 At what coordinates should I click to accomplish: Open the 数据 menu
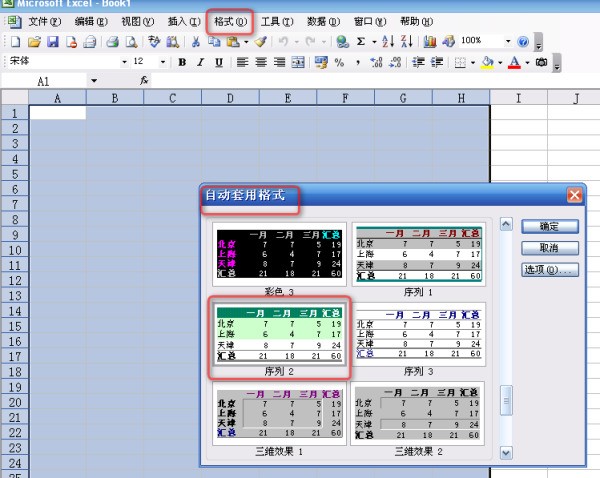pos(323,21)
